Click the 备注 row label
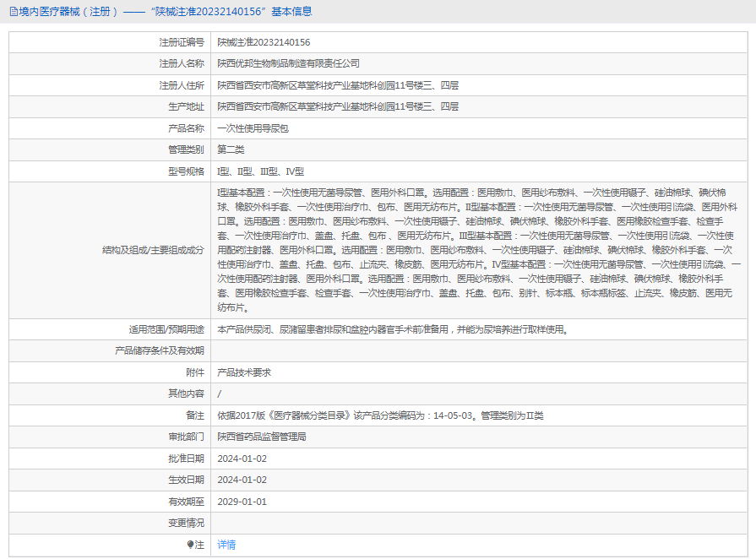 195,415
